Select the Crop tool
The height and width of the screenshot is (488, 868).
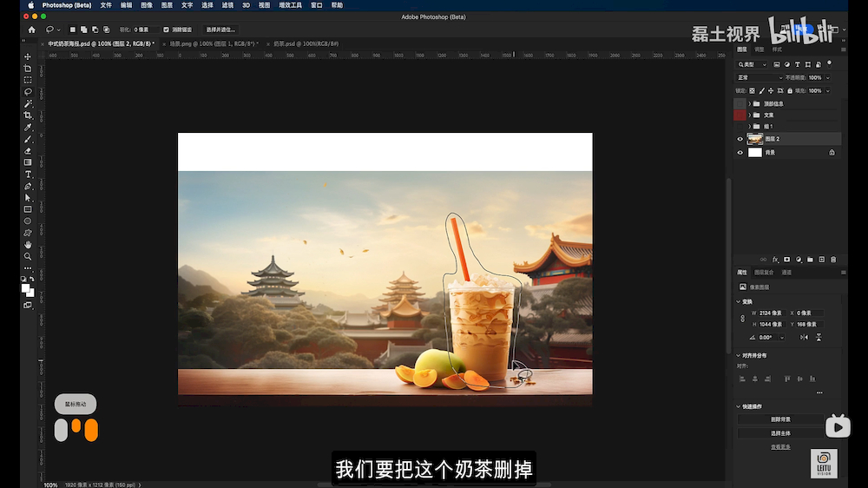click(x=28, y=115)
